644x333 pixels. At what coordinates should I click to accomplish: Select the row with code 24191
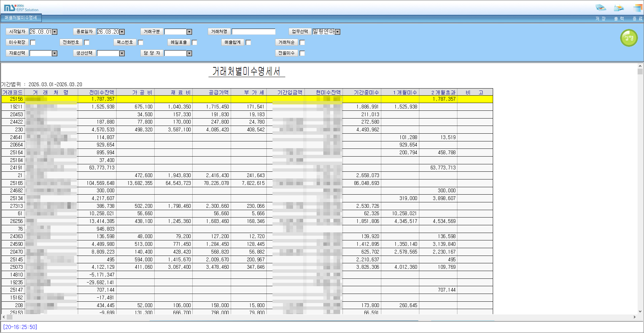[x=247, y=168]
